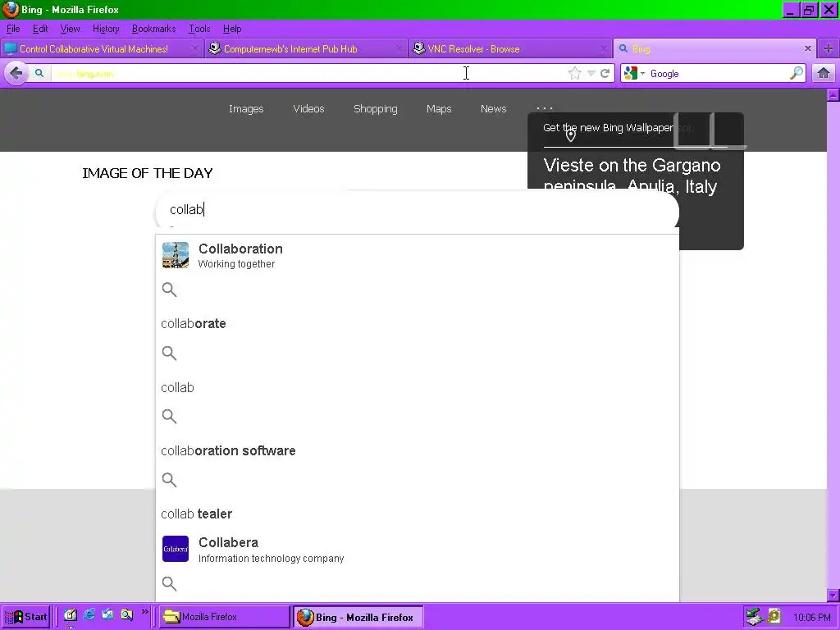
Task: Click the network tray icon in system tray
Action: tap(755, 617)
